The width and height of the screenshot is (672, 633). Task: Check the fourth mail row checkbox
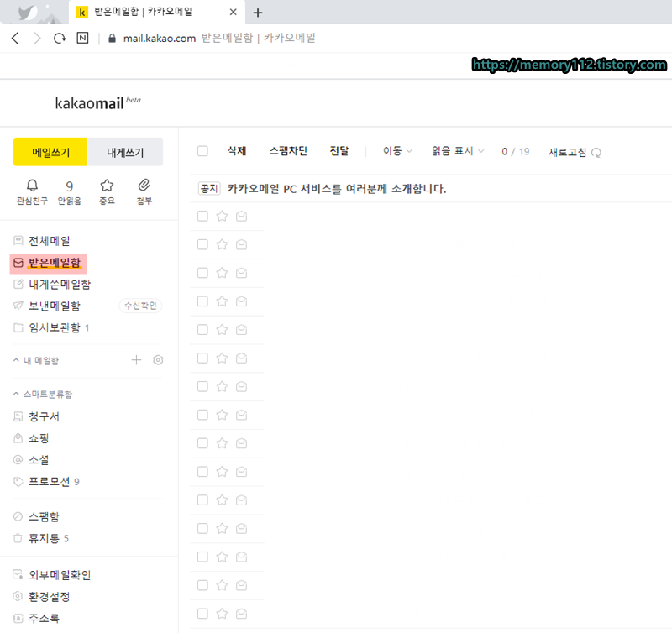point(202,301)
